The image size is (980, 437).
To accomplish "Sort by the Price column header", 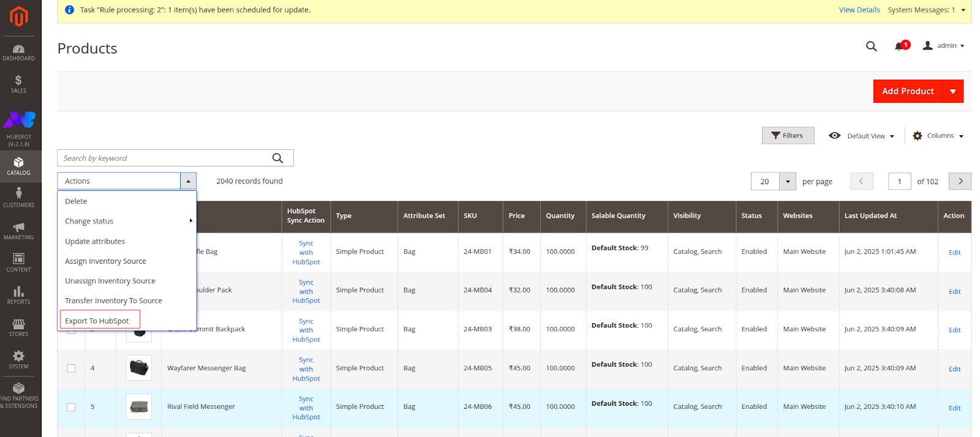I will tap(522, 216).
